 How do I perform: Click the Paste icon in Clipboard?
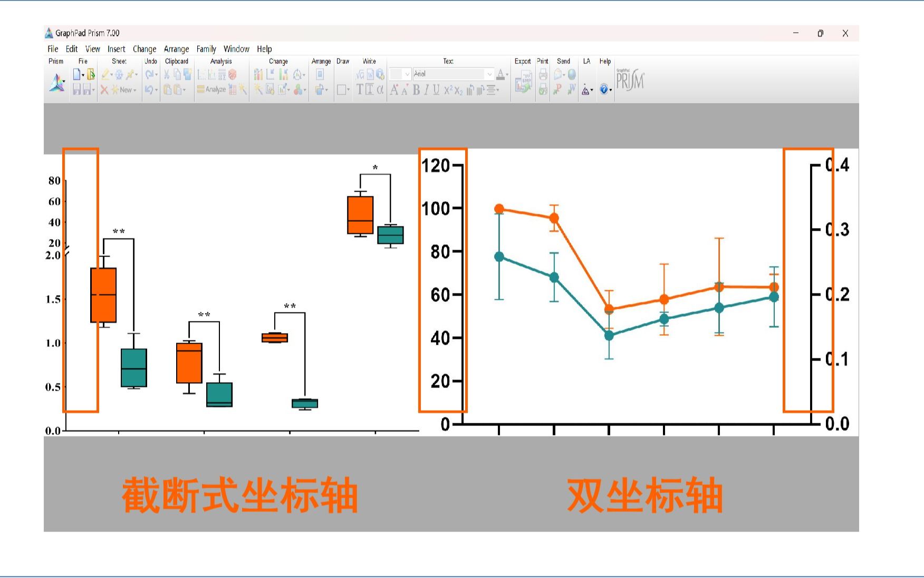[x=168, y=89]
